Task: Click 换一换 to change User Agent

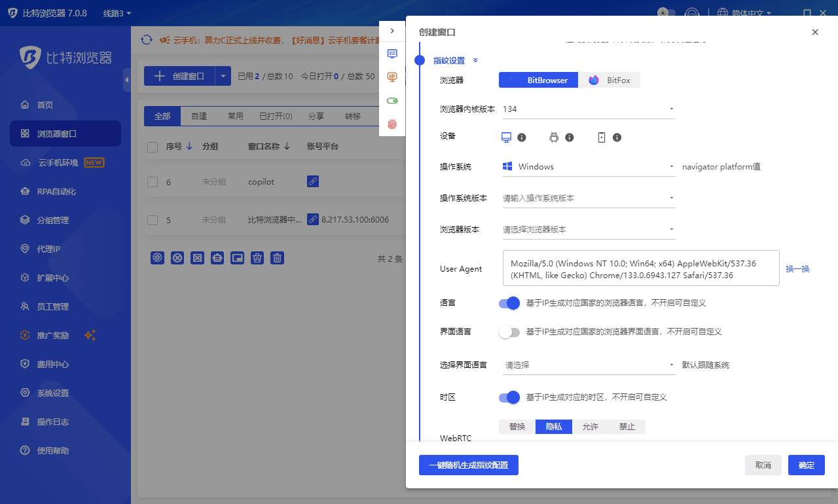Action: click(x=797, y=268)
